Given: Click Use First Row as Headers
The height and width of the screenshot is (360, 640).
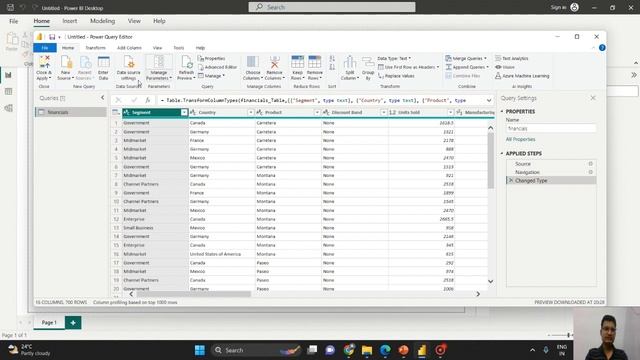Looking at the screenshot, I should pyautogui.click(x=409, y=67).
